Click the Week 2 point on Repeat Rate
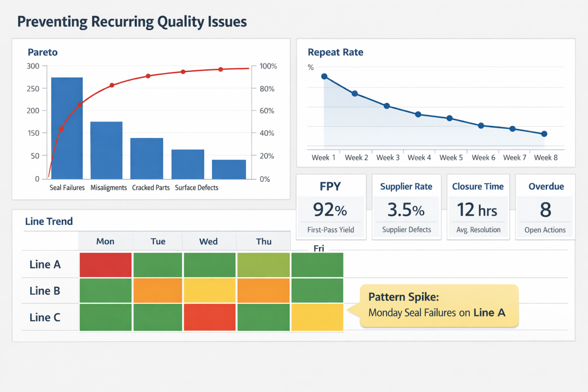This screenshot has width=588, height=392. pyautogui.click(x=355, y=93)
